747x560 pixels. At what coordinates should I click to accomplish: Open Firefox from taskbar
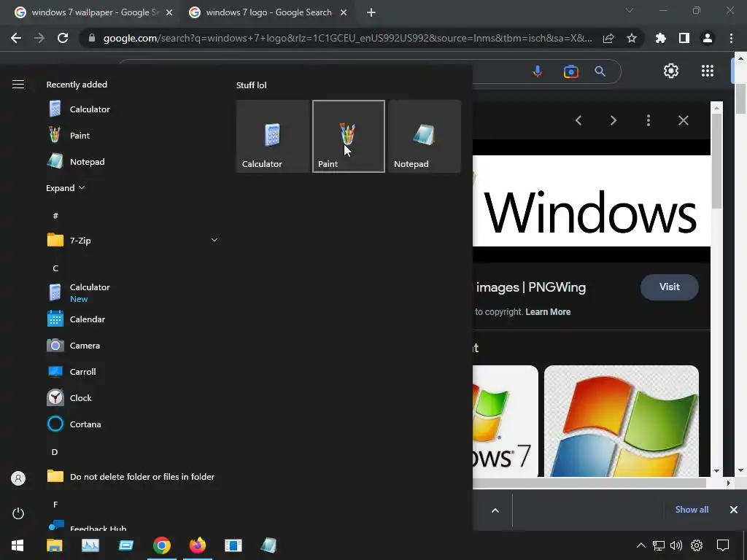(x=197, y=545)
